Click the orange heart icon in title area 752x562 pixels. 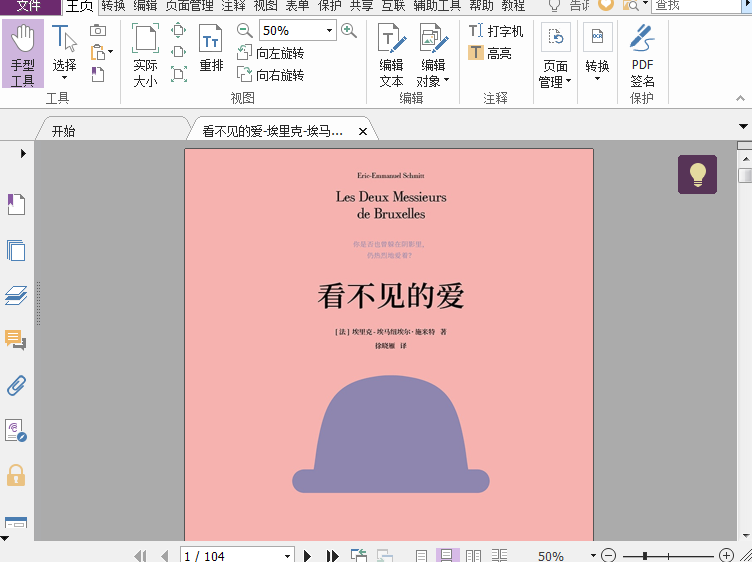[x=606, y=5]
